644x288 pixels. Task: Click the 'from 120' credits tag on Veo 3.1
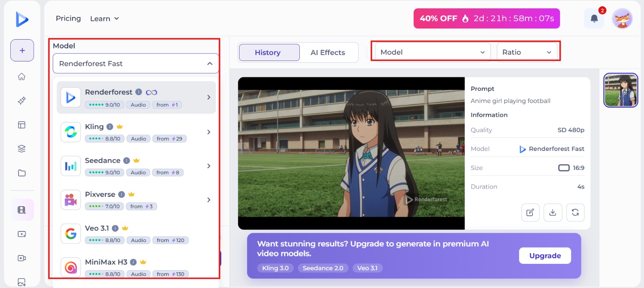click(171, 240)
